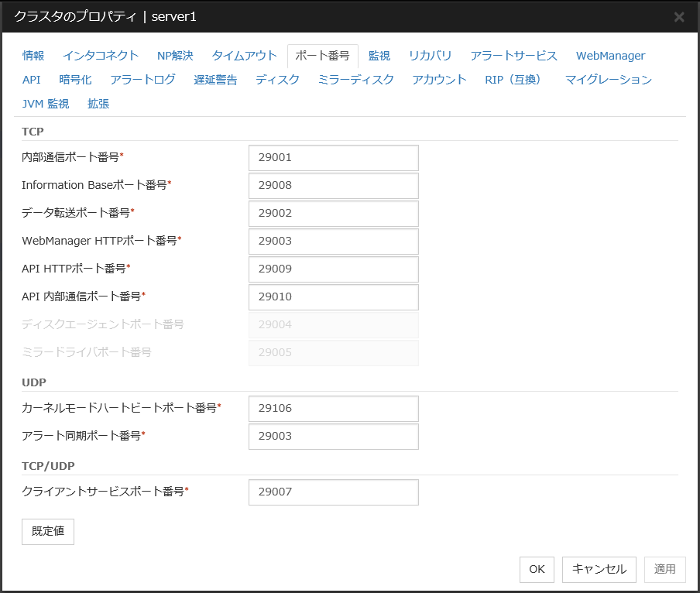Open the JVM 監視 tab

click(x=46, y=104)
